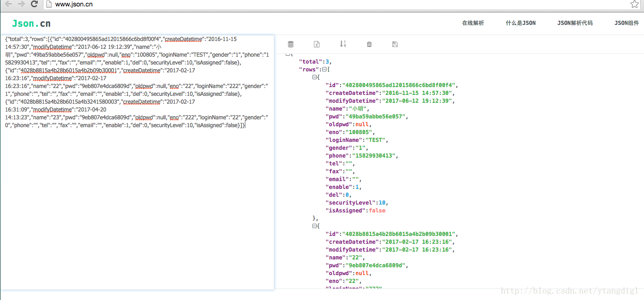
Task: Open the JSON解析代码 menu item
Action: click(575, 23)
